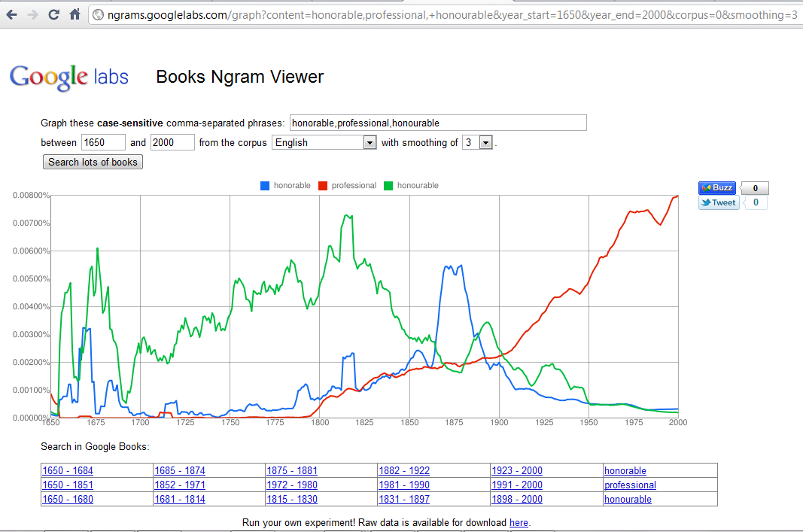Click the browser forward arrow
This screenshot has width=803, height=532.
(33, 15)
